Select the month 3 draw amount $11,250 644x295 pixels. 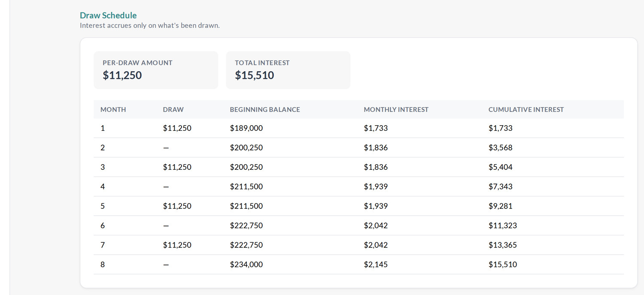click(177, 167)
